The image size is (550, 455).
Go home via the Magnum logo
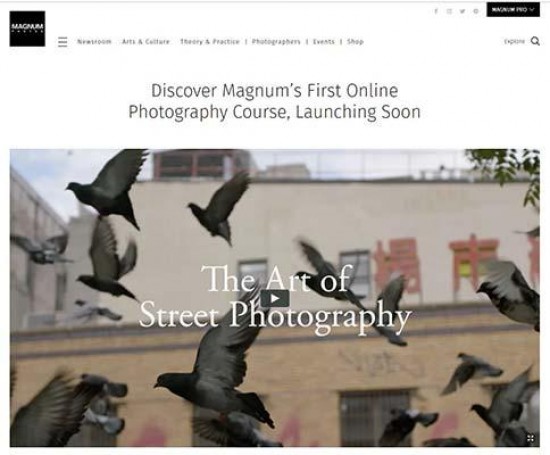(x=27, y=29)
